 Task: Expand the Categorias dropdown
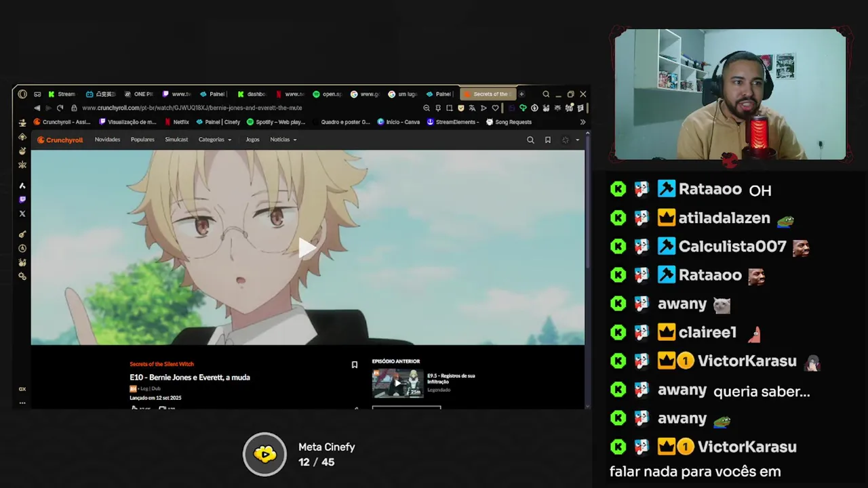214,140
